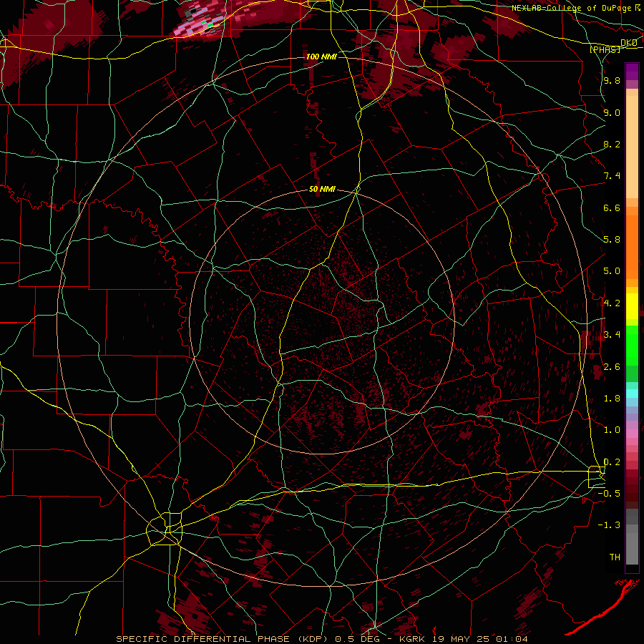Click the 2.6 scale value

pos(612,367)
